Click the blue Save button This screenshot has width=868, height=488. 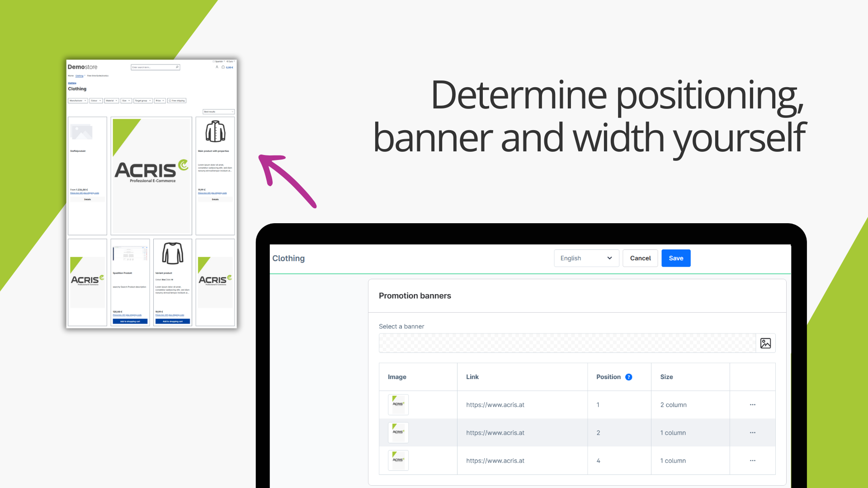click(675, 258)
